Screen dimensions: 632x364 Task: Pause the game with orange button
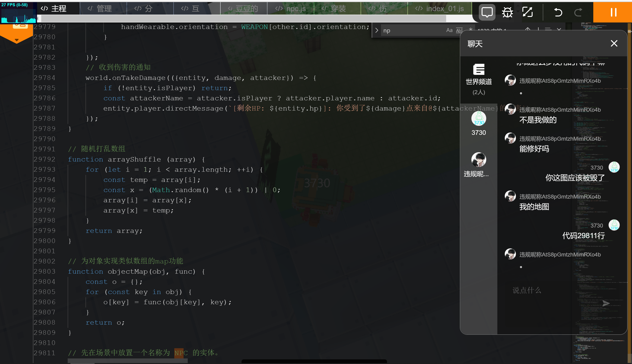[613, 12]
